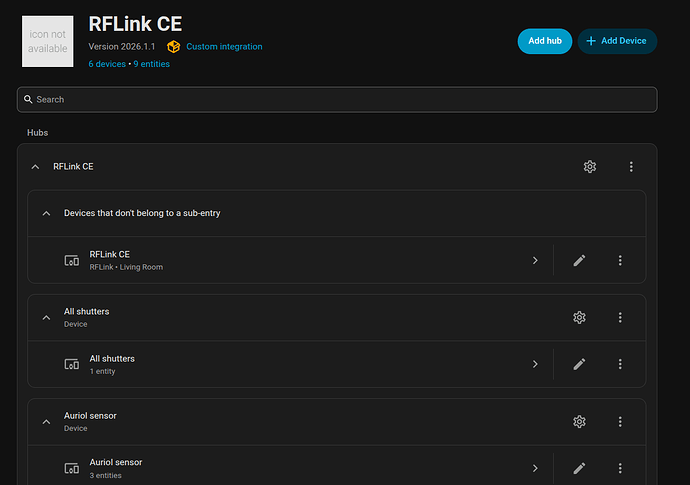Collapse the Auriol sensor sub-entry

click(46, 422)
